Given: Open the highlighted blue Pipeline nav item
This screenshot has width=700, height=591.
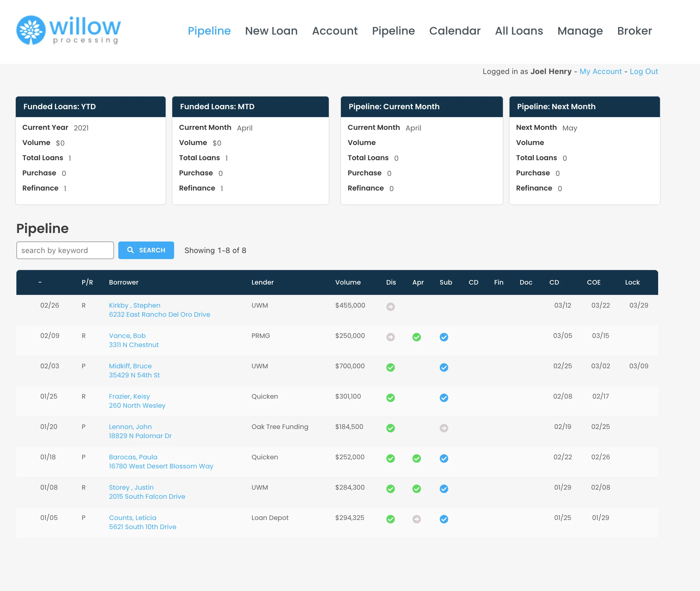Looking at the screenshot, I should (x=209, y=31).
